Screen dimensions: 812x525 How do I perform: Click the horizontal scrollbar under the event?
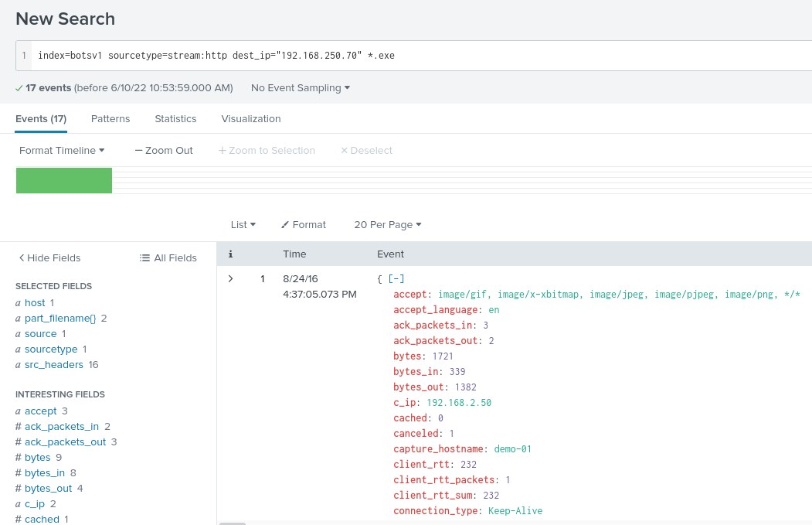pos(232,523)
